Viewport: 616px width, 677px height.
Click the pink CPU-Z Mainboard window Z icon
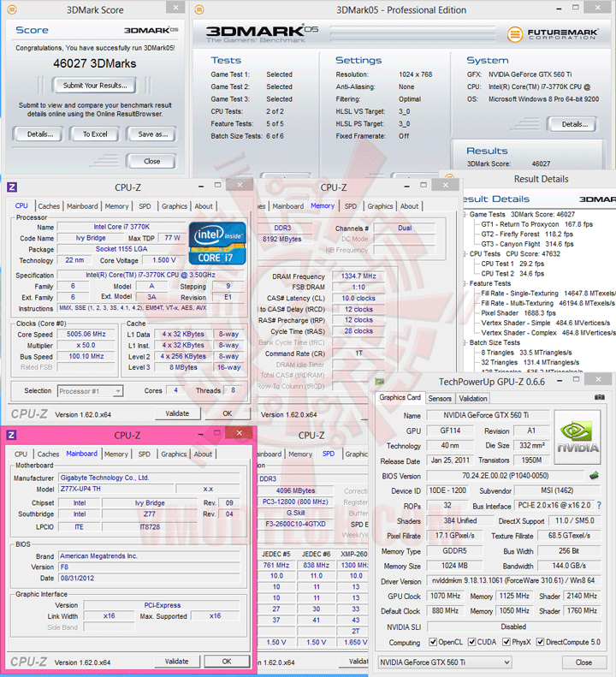click(x=12, y=435)
